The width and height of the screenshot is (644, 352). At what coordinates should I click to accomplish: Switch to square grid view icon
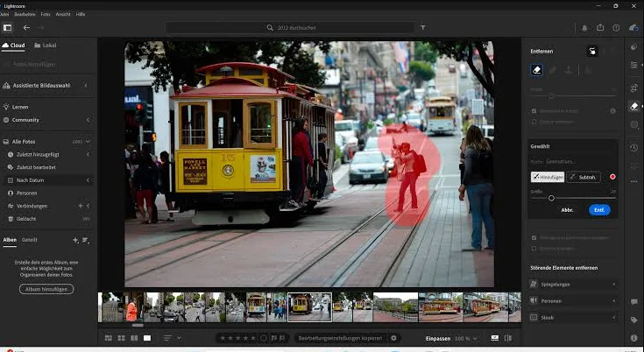(x=122, y=338)
